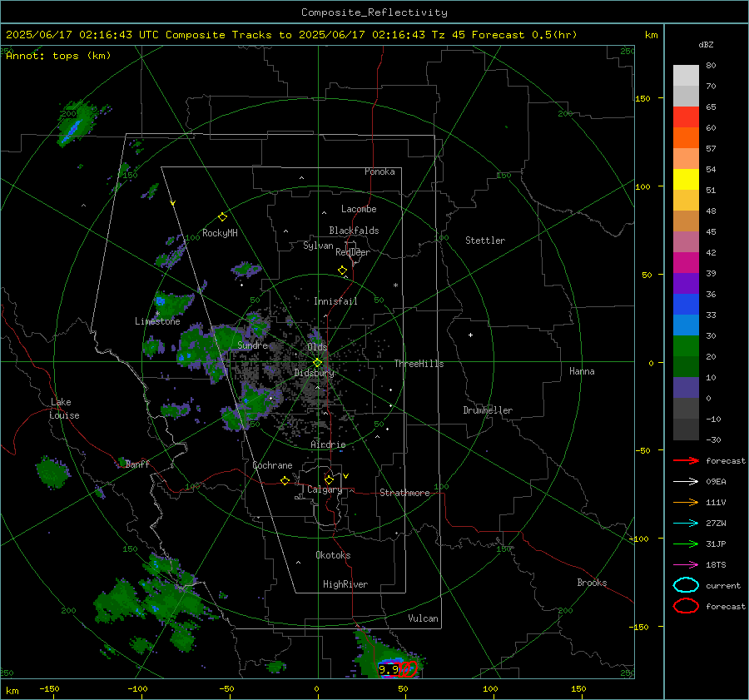Click the Hanna town label
Viewport: 749px width, 700px height.
click(x=582, y=371)
